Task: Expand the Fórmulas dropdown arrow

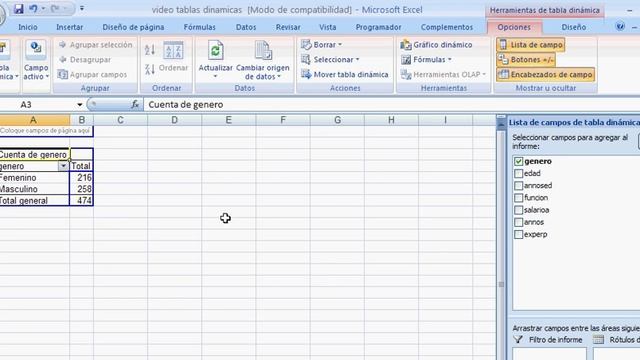Action: coord(450,60)
